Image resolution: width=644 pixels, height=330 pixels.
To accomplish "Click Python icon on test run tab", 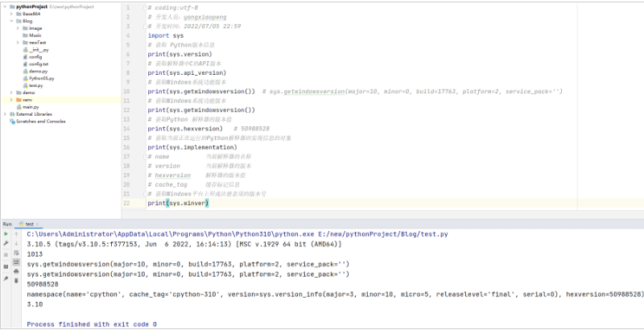I will (22, 224).
